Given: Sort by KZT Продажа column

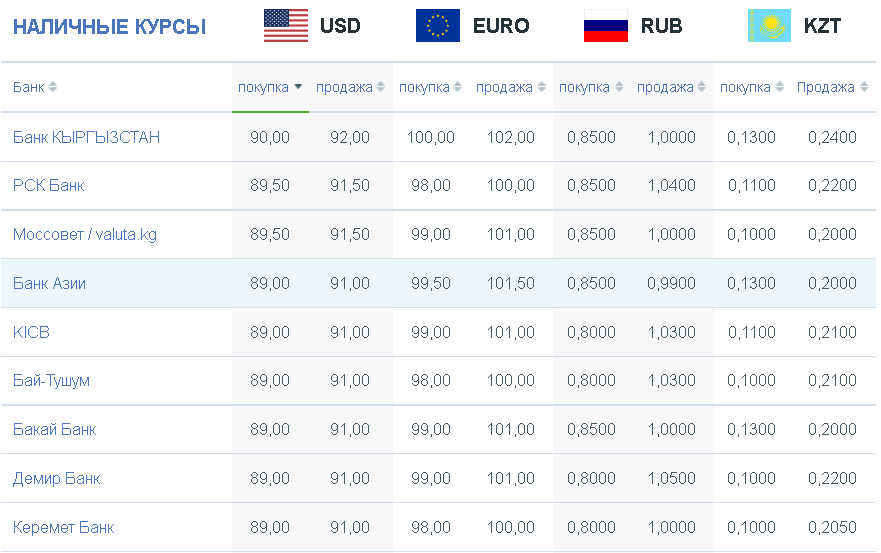Looking at the screenshot, I should point(864,87).
